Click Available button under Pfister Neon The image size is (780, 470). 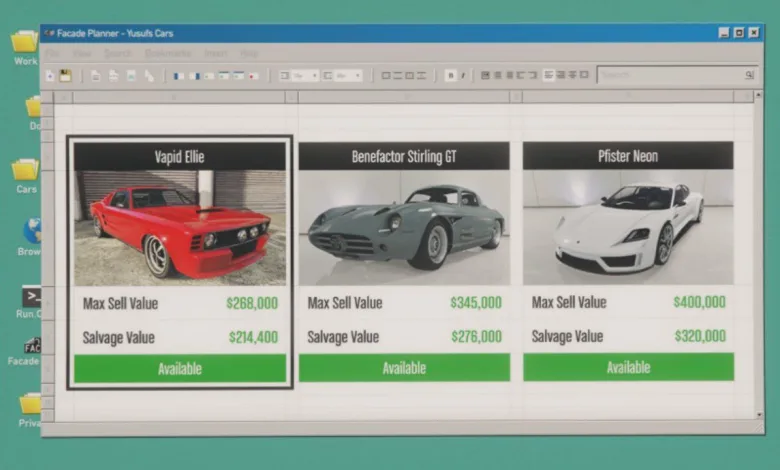[628, 368]
